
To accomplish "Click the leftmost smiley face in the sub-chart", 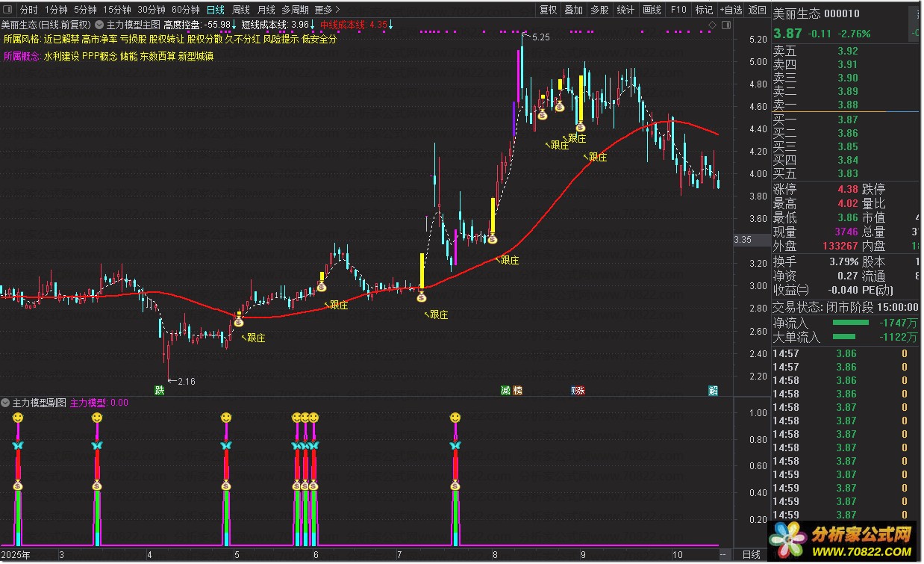I will pos(18,417).
